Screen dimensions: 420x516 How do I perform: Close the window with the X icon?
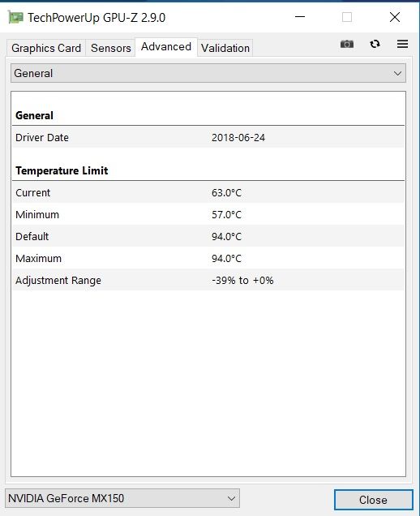[395, 17]
